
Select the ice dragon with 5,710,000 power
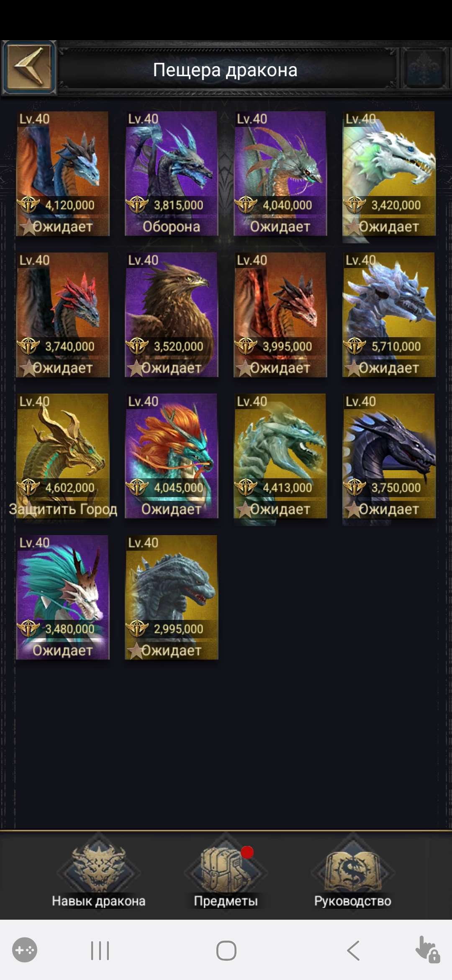coord(389,315)
